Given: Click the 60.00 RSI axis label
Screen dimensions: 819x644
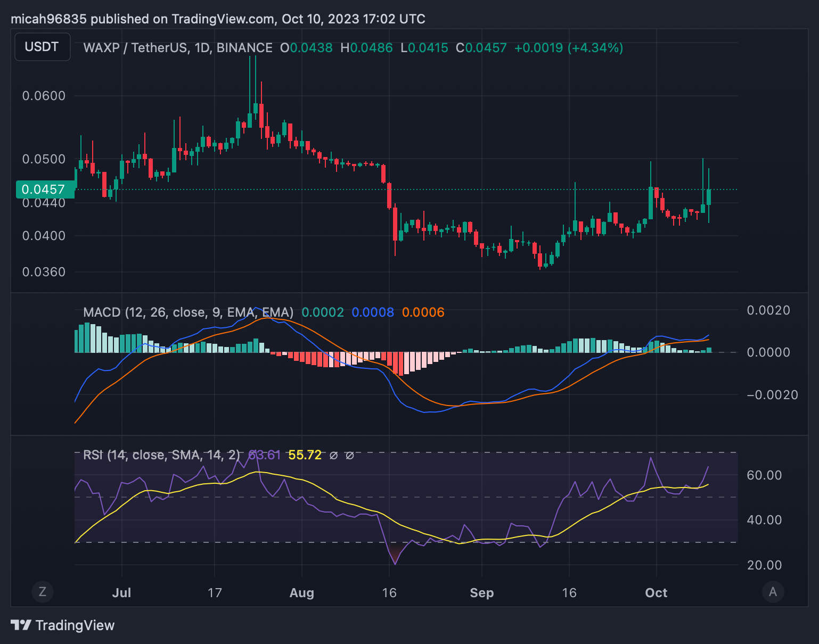Looking at the screenshot, I should pos(764,475).
